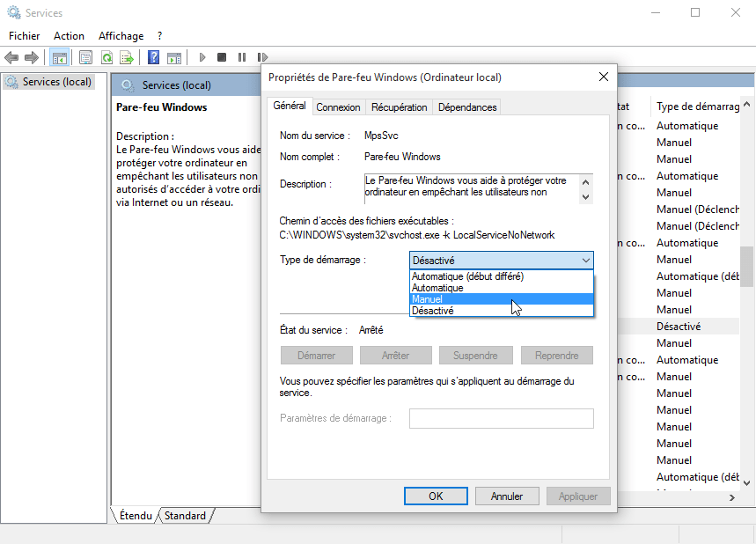Toggle the Show/Hide console tree icon
Image resolution: width=756 pixels, height=544 pixels.
[x=60, y=58]
